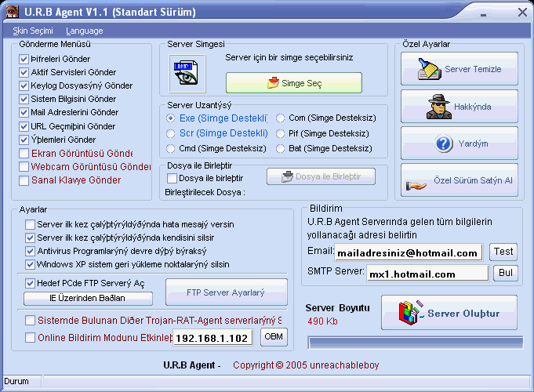Click into the SMTP Server input field
534x392 pixels.
pyautogui.click(x=427, y=274)
